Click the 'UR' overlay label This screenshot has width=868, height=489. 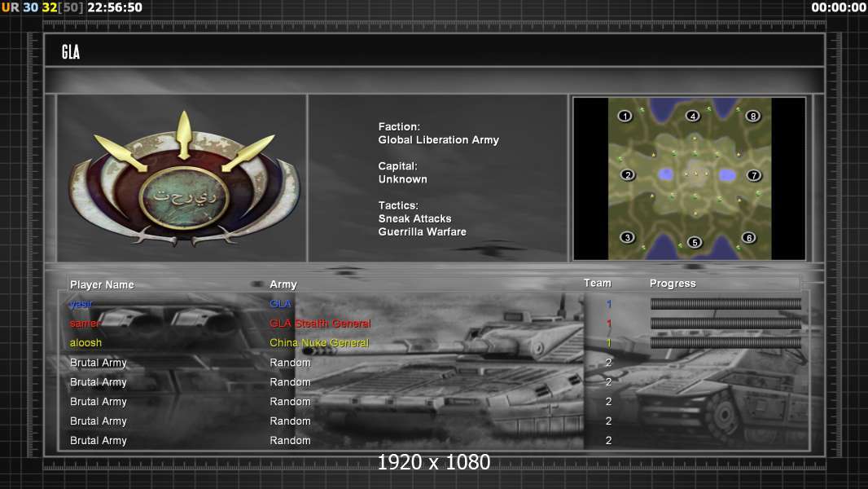point(10,8)
